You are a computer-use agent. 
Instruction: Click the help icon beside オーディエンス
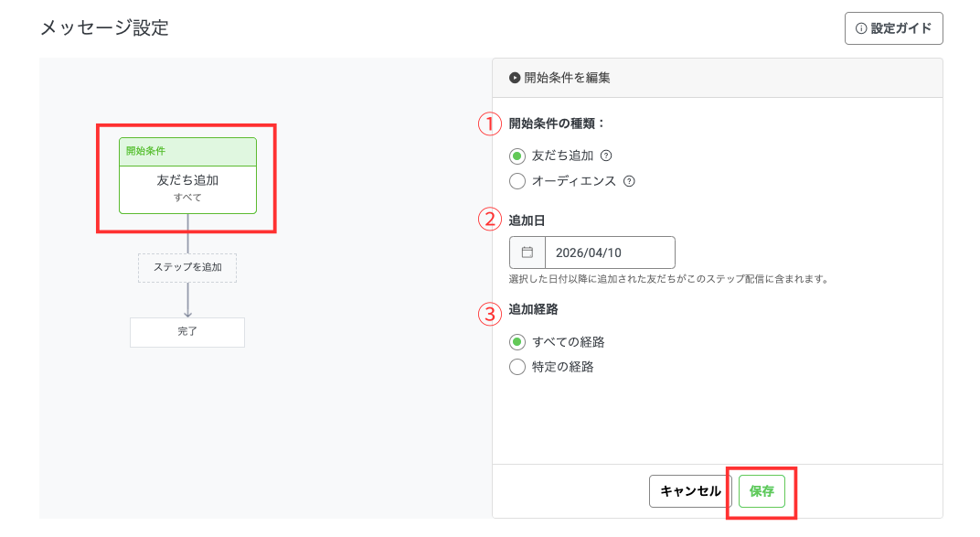[x=629, y=181]
